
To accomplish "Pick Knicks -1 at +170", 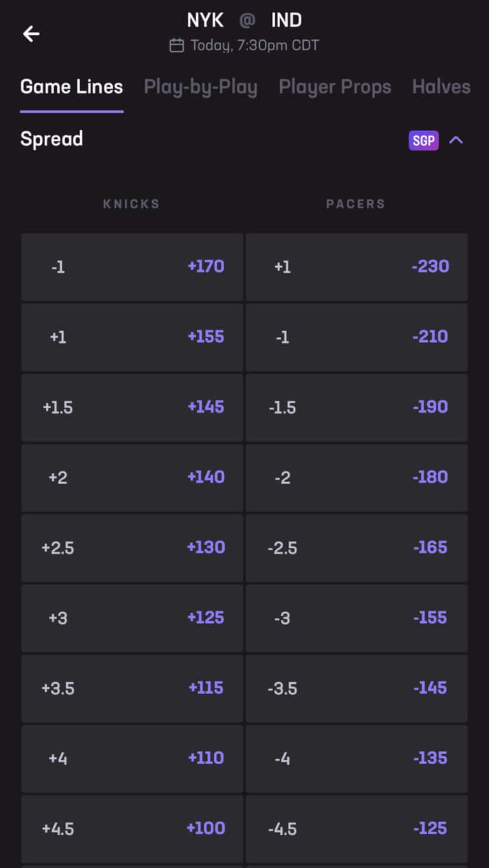I will click(x=132, y=267).
